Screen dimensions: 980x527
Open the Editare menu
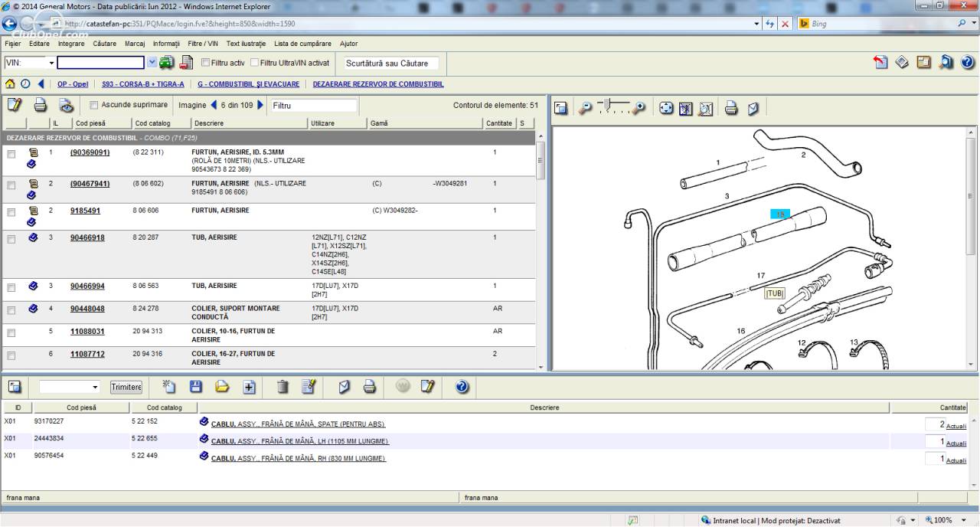[39, 44]
